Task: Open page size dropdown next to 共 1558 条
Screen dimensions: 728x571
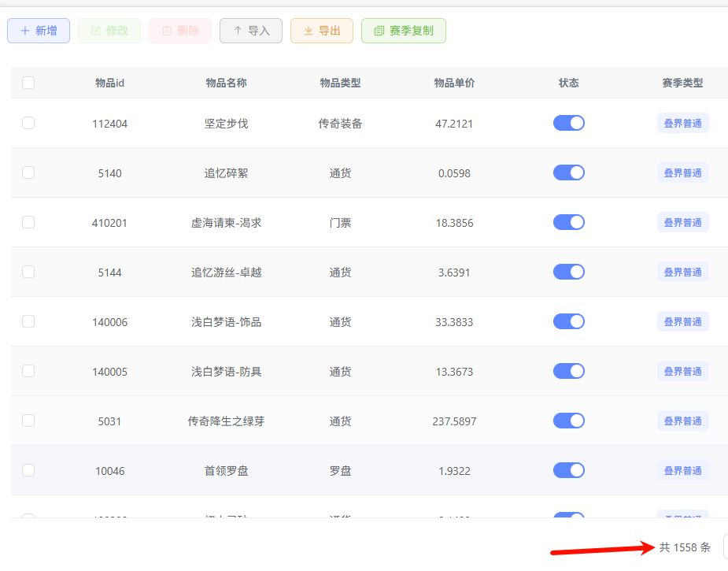Action: (725, 547)
